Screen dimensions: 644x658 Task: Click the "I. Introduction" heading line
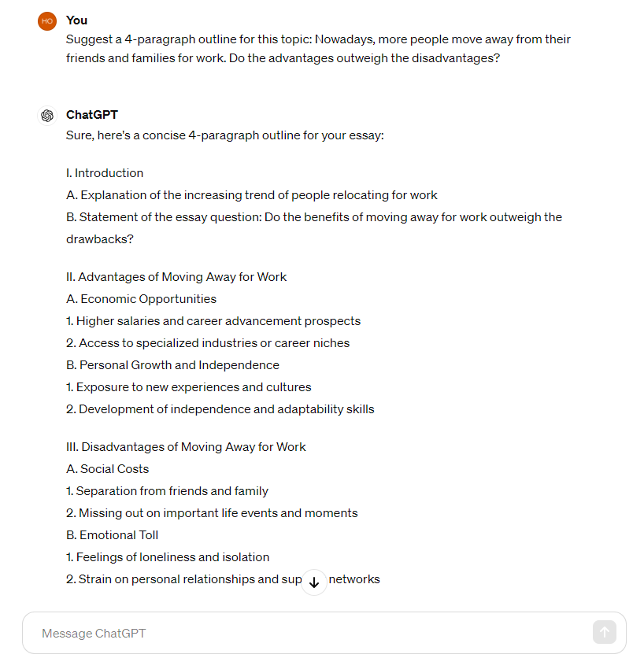pyautogui.click(x=105, y=173)
